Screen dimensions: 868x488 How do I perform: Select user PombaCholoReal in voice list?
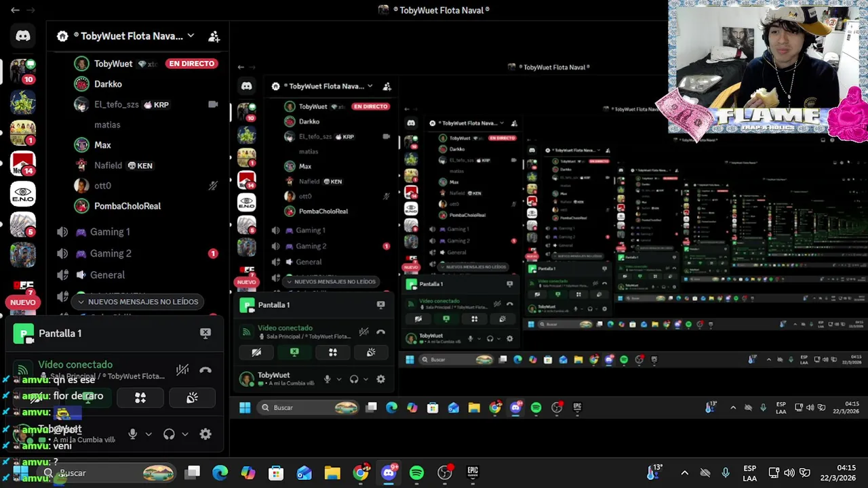coord(127,206)
